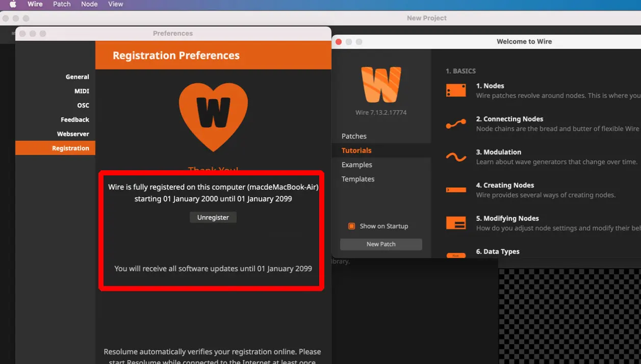Viewport: 641px width, 364px height.
Task: Close the Welcome to Wire window
Action: pos(338,42)
